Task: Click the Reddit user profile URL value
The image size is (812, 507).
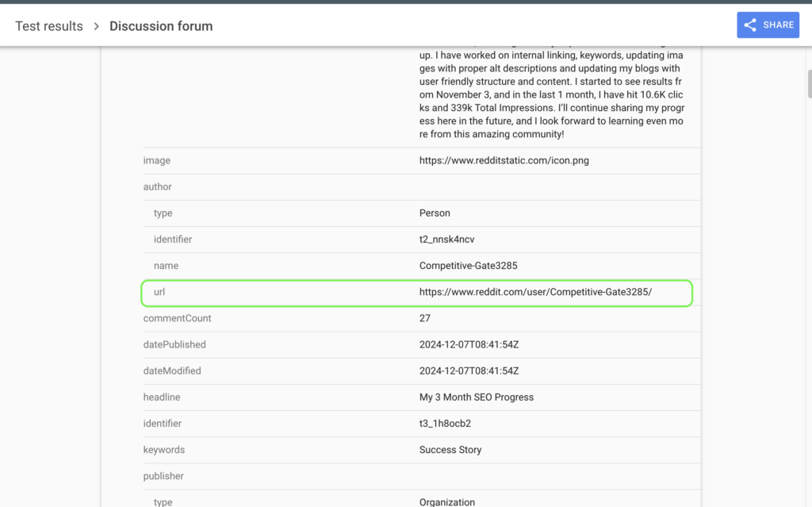Action: point(535,292)
